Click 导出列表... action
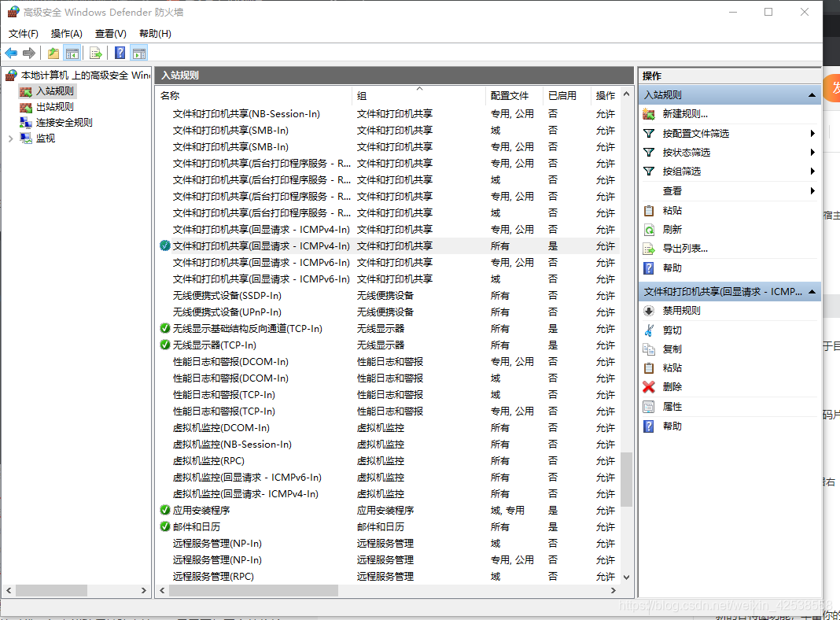Image resolution: width=840 pixels, height=620 pixels. (x=685, y=249)
